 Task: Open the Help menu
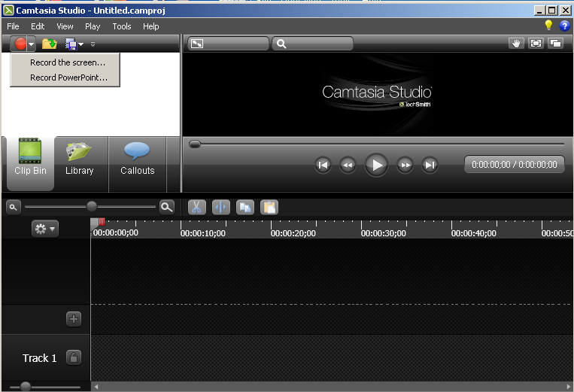click(x=150, y=26)
